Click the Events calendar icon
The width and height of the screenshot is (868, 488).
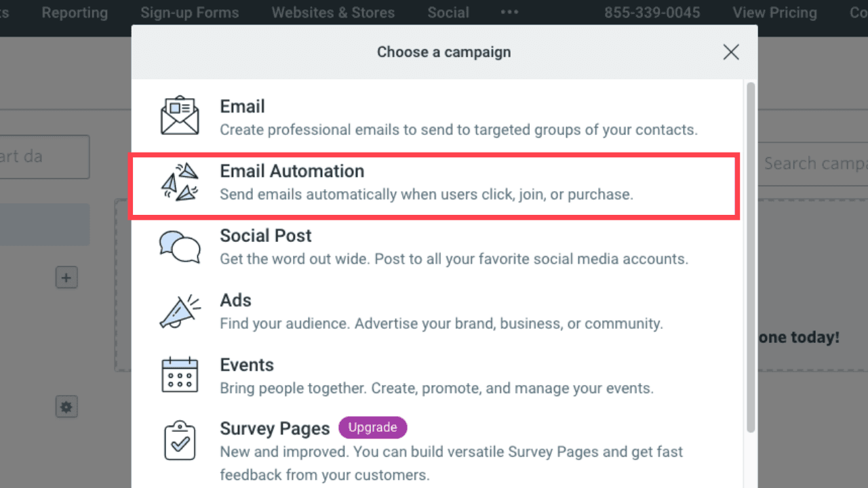click(180, 375)
